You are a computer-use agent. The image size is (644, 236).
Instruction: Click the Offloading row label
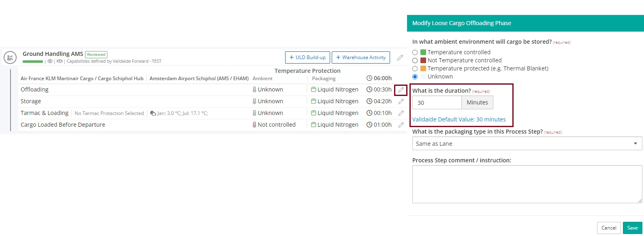[34, 89]
